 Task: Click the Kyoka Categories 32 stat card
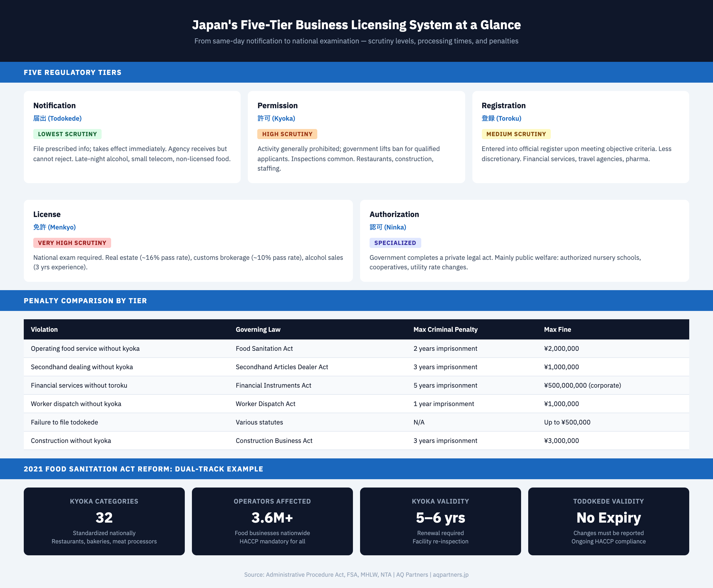pos(104,521)
